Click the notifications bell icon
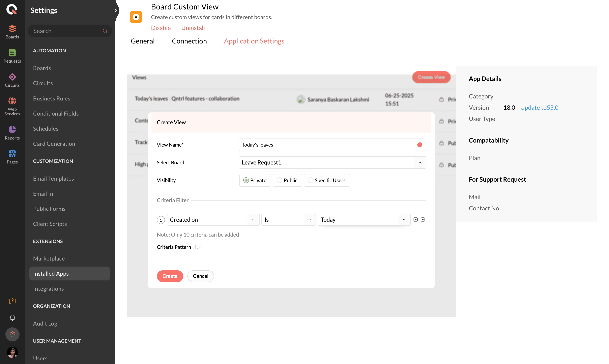This screenshot has height=364, width=609. tap(12, 318)
